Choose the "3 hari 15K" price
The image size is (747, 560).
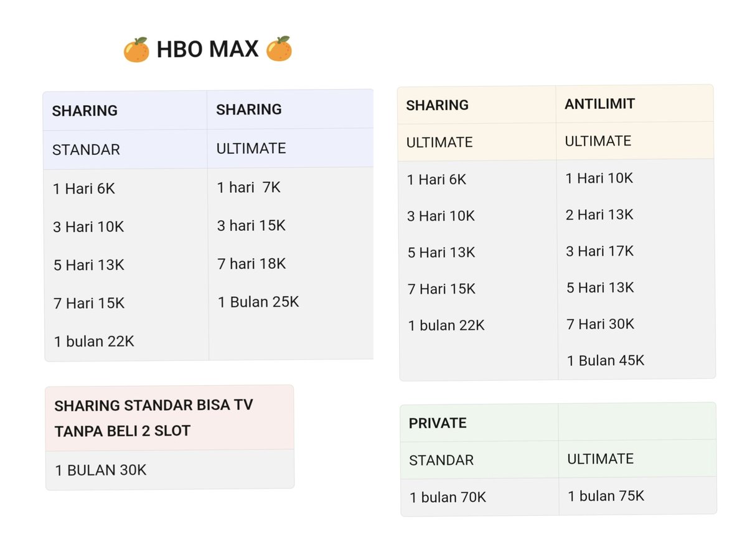[251, 225]
